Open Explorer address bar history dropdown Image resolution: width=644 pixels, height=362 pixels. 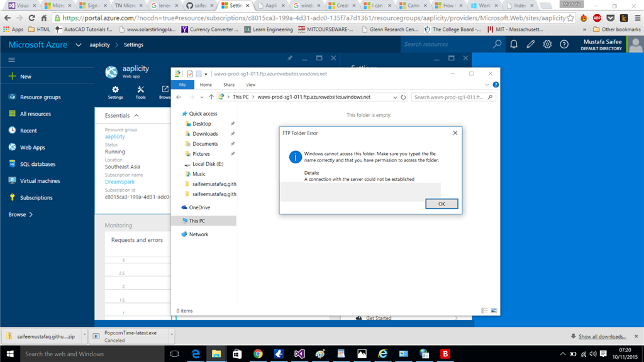395,97
